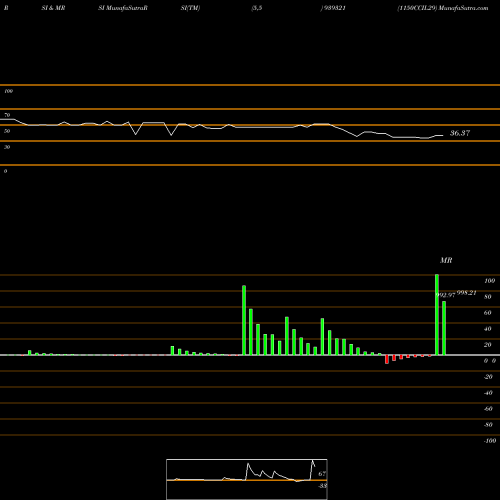Viewport: 500px width, 500px height.
Task: Click the 40 label on the MR axis
Action: 487,329
